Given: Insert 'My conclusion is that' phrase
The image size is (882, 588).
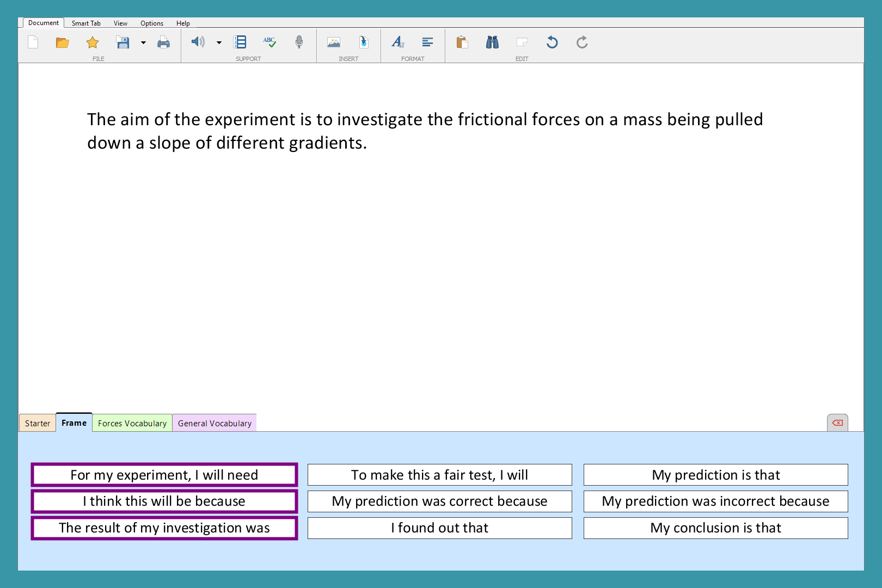Looking at the screenshot, I should point(716,528).
